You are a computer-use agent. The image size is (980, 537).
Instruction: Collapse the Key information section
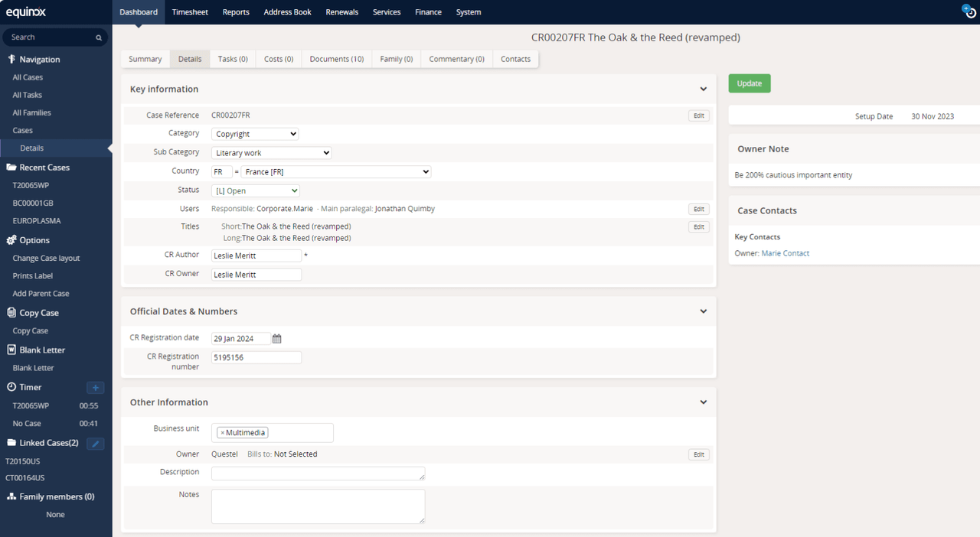[x=703, y=89]
